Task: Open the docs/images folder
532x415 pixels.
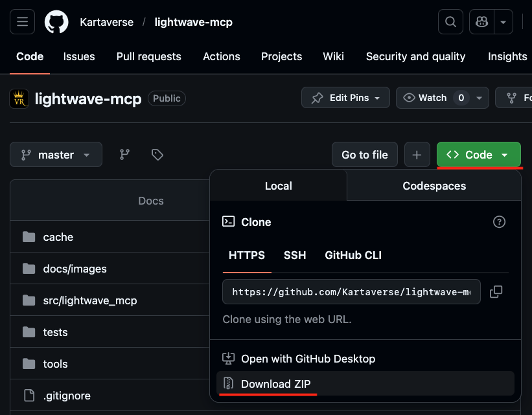Action: click(75, 269)
